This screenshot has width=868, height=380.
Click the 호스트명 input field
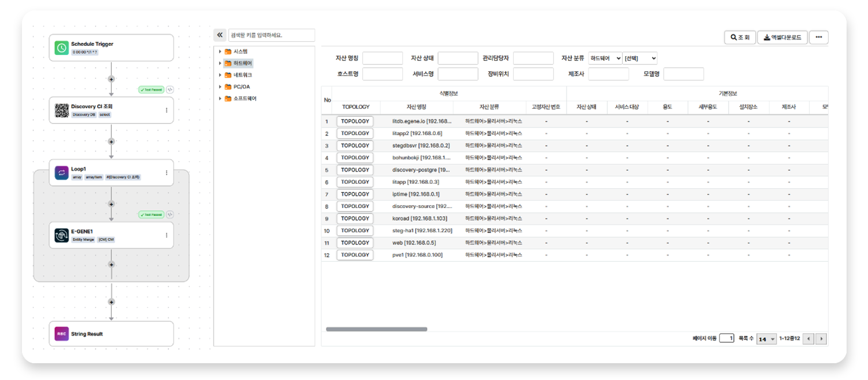click(x=382, y=74)
